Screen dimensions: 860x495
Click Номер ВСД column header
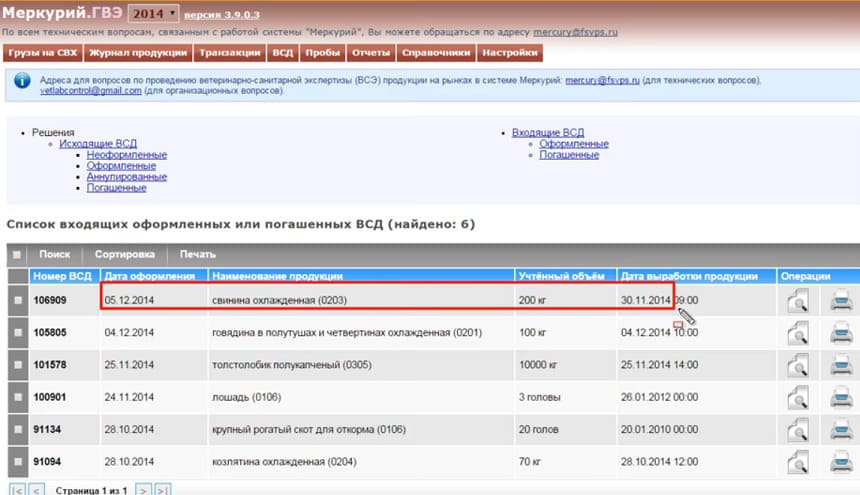pos(63,276)
